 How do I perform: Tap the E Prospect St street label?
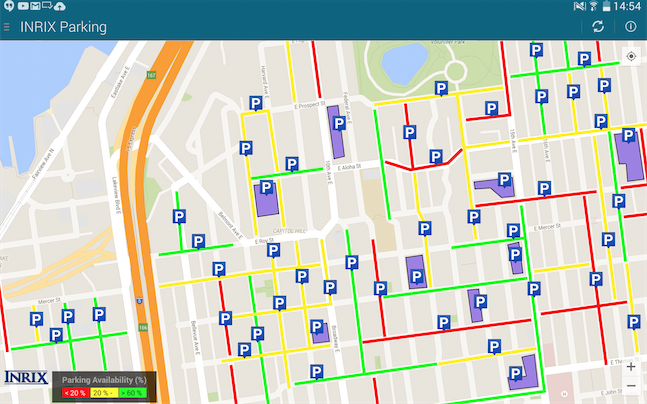click(x=310, y=105)
